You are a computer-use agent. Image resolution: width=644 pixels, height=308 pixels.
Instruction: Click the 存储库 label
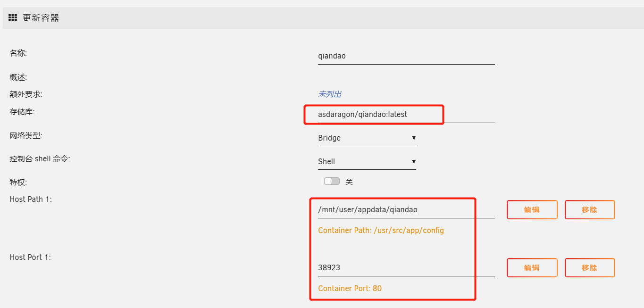coord(22,112)
